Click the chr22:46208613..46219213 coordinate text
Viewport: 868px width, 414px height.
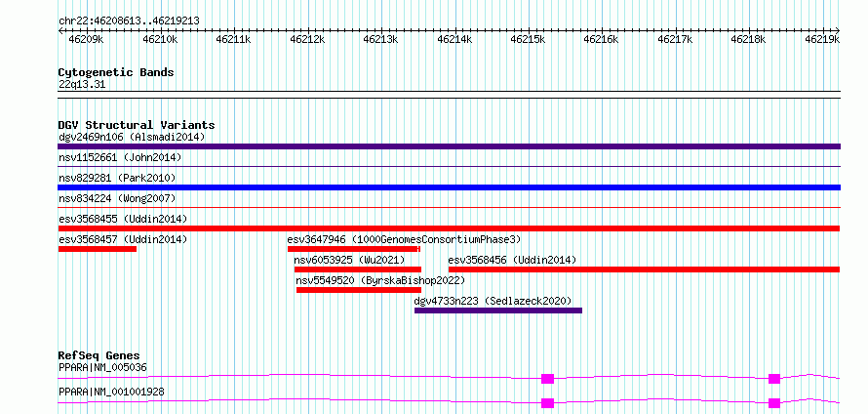click(129, 21)
